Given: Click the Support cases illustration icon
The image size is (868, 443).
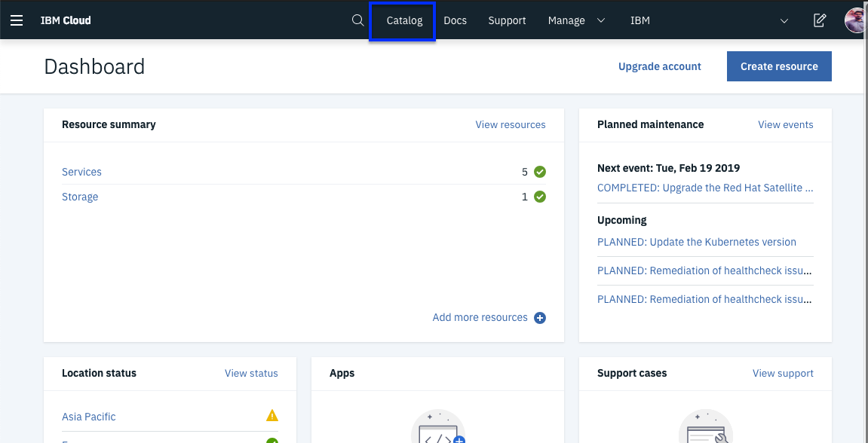Looking at the screenshot, I should 705,426.
